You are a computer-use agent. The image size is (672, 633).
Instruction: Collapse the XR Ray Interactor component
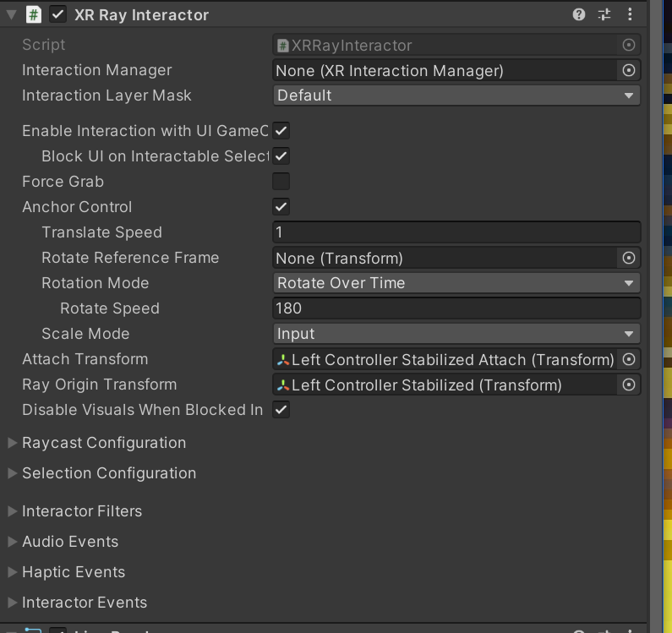pos(11,14)
